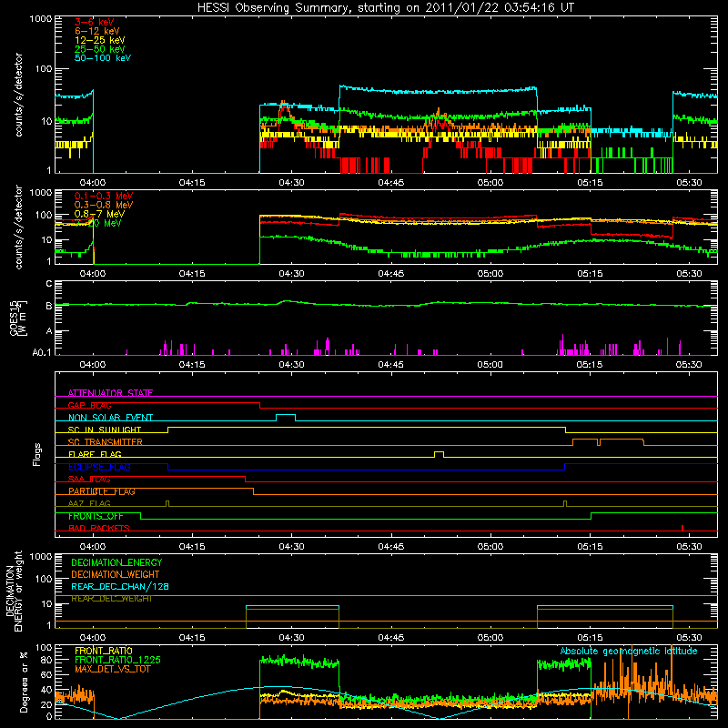
Task: Click the 05:15 tick under the Flags panel
Action: 590,547
